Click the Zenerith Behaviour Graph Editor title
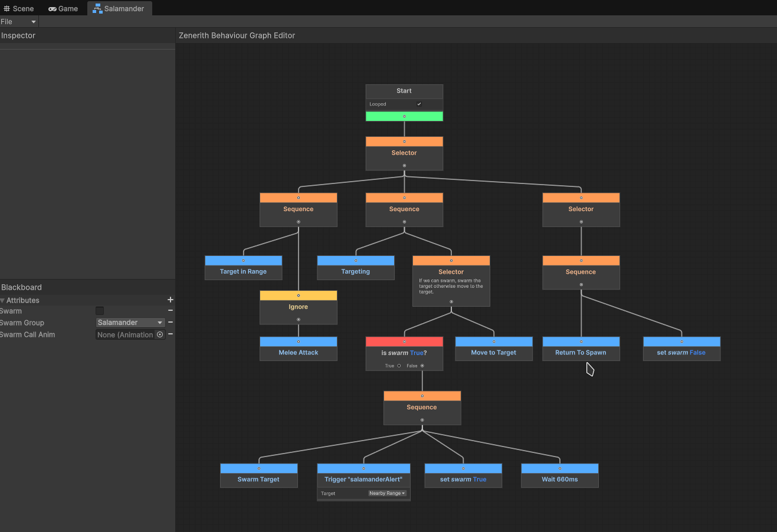This screenshot has height=532, width=777. 237,35
